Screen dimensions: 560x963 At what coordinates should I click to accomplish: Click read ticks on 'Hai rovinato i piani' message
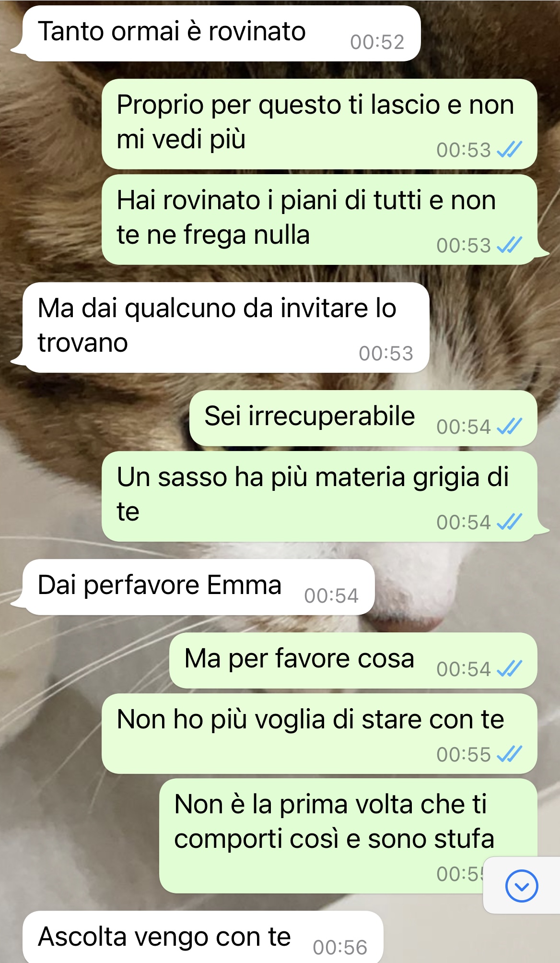point(509,245)
